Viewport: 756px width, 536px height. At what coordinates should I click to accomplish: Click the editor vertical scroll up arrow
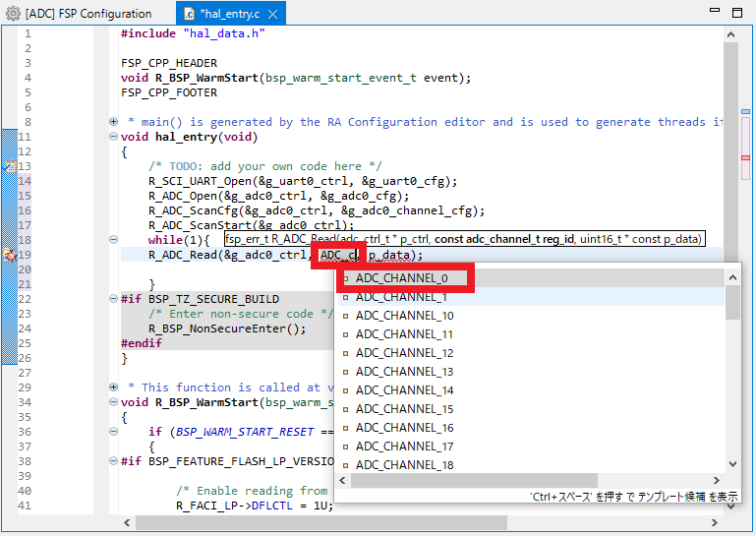(730, 34)
